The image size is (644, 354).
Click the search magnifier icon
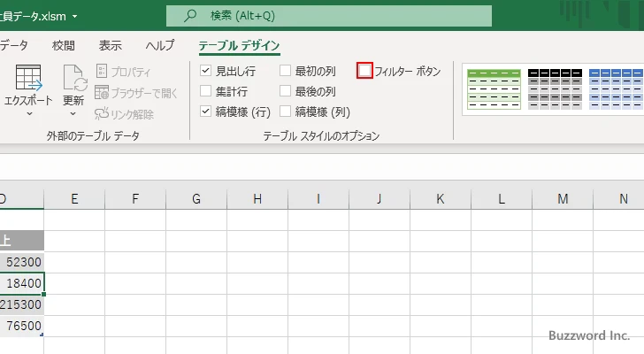coord(189,16)
